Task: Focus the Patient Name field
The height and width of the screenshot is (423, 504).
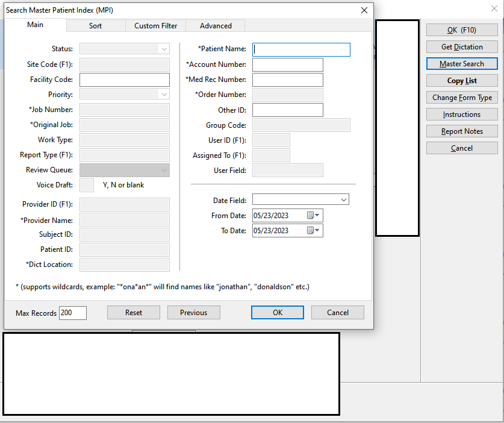Action: tap(301, 49)
